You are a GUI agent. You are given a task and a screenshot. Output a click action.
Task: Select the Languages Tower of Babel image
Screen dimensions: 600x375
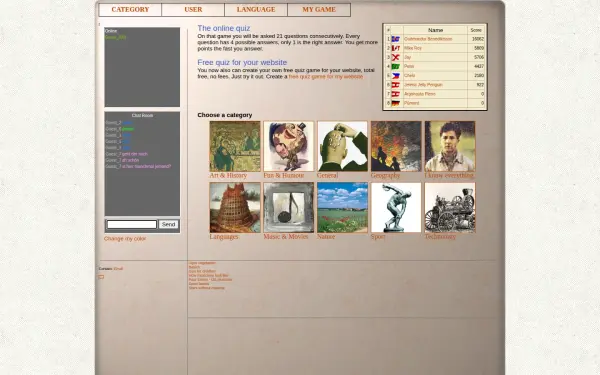point(235,207)
